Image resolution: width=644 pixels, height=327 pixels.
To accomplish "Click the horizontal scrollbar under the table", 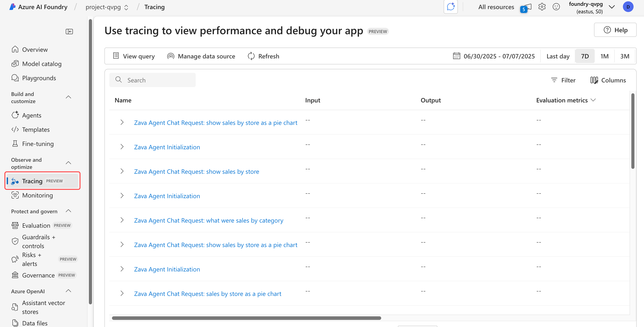I will 246,318.
